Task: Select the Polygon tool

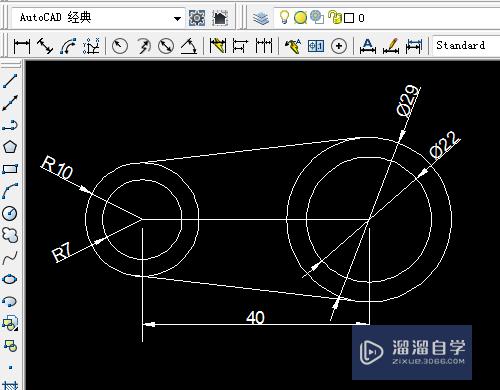Action: (10, 147)
